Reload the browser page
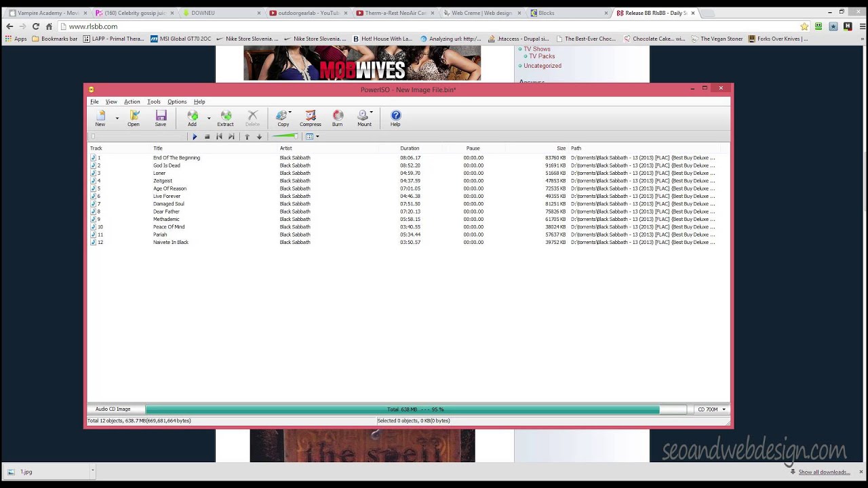The height and width of the screenshot is (488, 868). pos(35,26)
